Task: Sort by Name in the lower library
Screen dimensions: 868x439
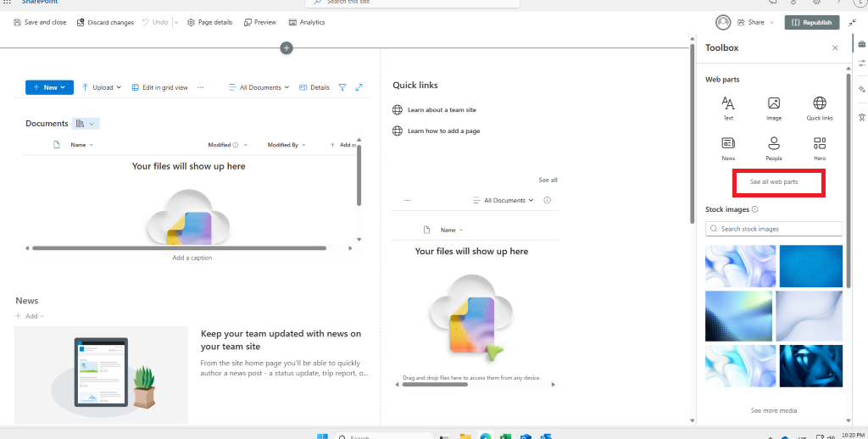Action: coord(452,230)
